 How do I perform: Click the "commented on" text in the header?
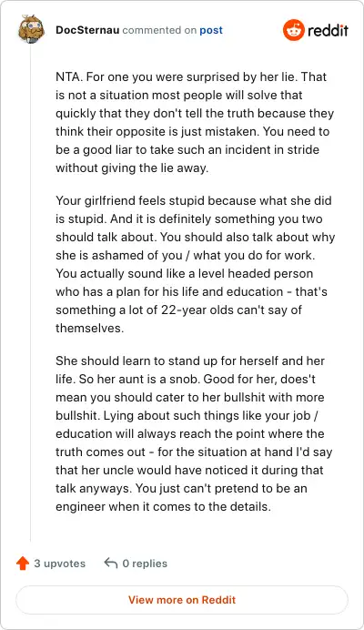[x=159, y=30]
